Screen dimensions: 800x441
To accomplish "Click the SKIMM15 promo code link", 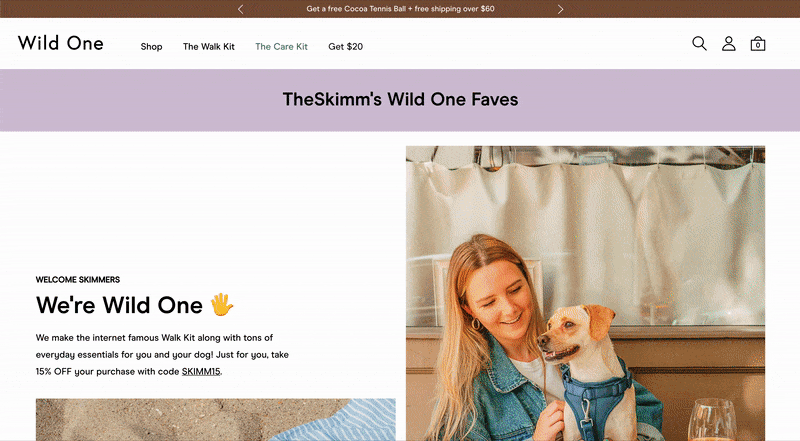I will (x=201, y=372).
